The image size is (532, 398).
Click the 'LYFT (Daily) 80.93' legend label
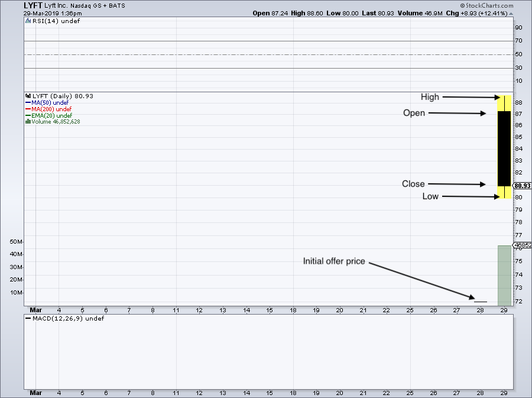point(63,96)
